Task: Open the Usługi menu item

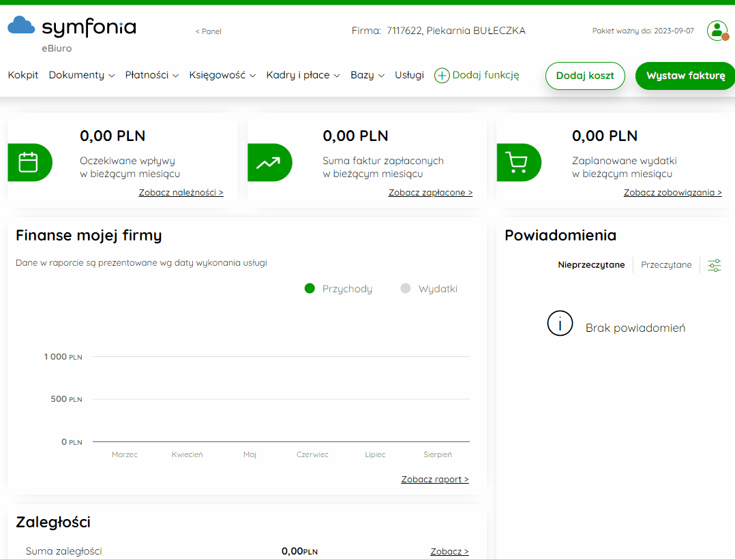Action: (x=409, y=75)
